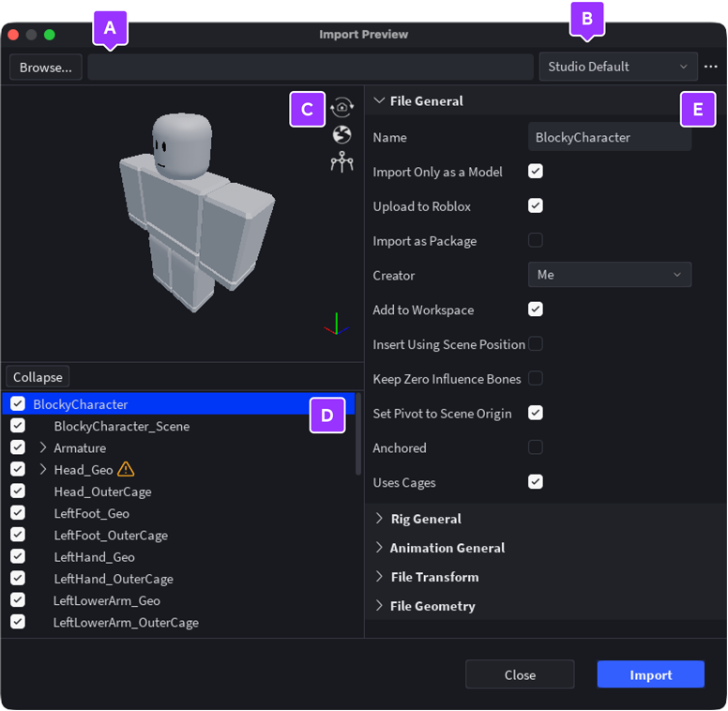Select BlockyCharacter_Scene in the tree
The height and width of the screenshot is (711, 728).
coord(122,426)
